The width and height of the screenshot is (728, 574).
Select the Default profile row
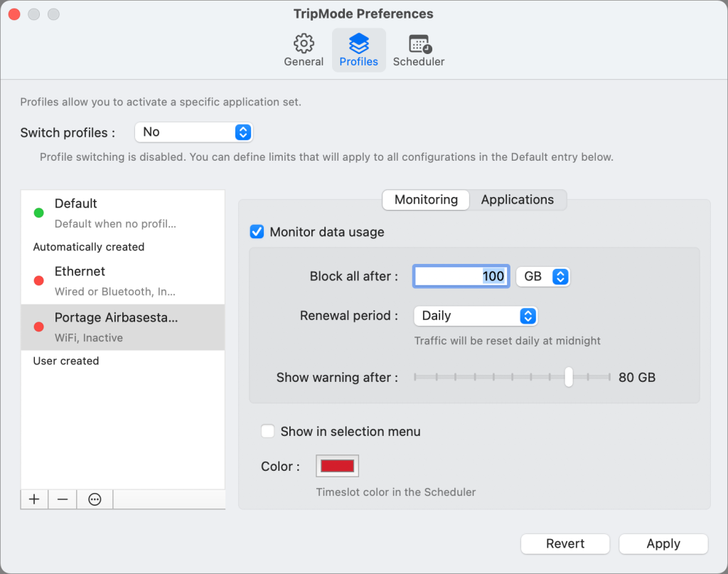pyautogui.click(x=122, y=213)
